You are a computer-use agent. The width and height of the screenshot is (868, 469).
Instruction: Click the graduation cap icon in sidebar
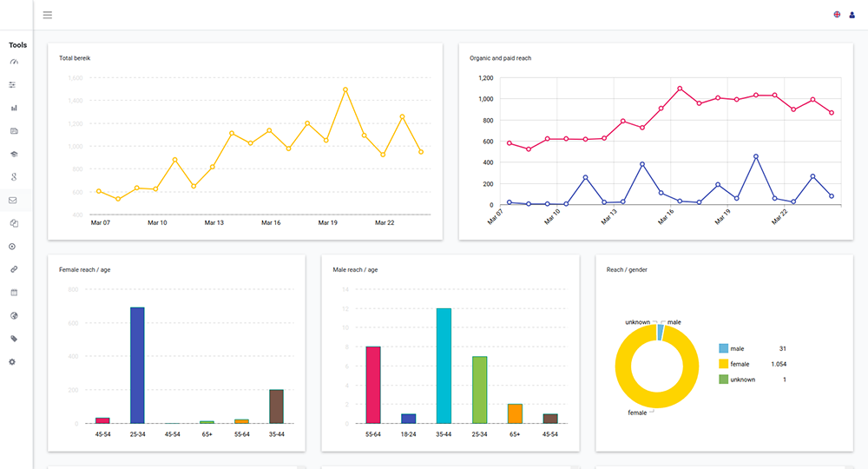13,154
